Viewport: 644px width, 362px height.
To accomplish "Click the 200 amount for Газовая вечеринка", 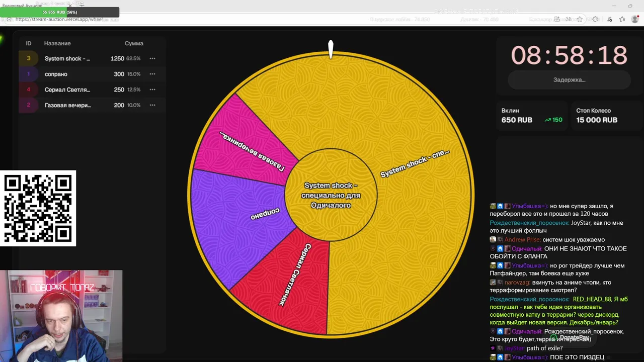I will click(119, 105).
